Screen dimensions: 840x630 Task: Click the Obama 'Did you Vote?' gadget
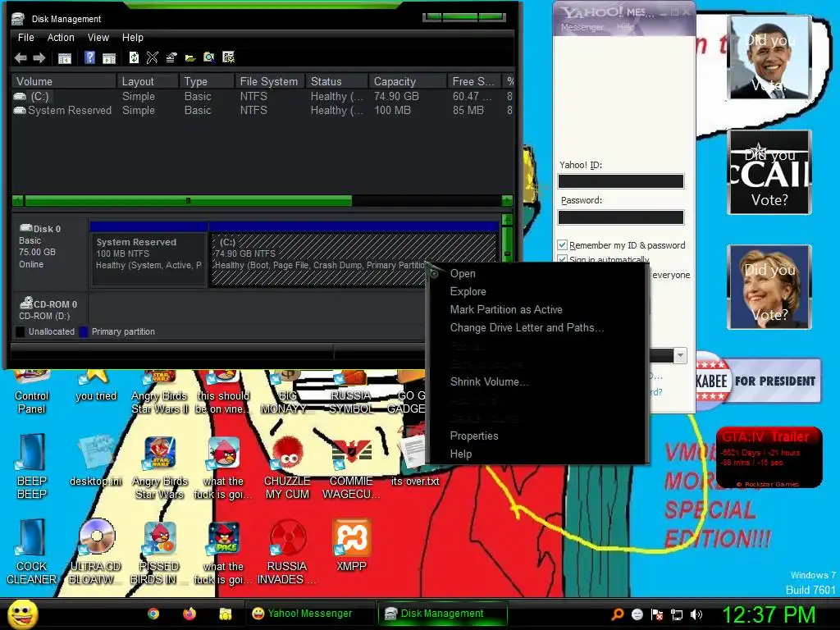[769, 57]
